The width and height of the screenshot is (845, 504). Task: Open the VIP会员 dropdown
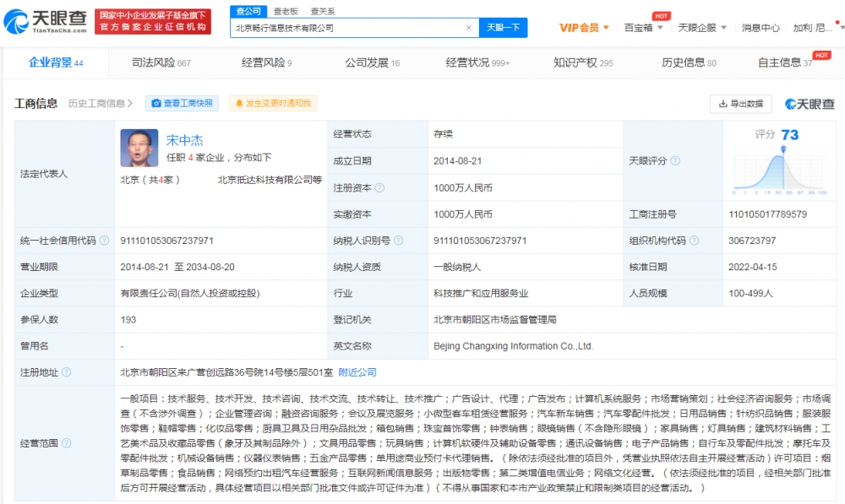pos(584,28)
